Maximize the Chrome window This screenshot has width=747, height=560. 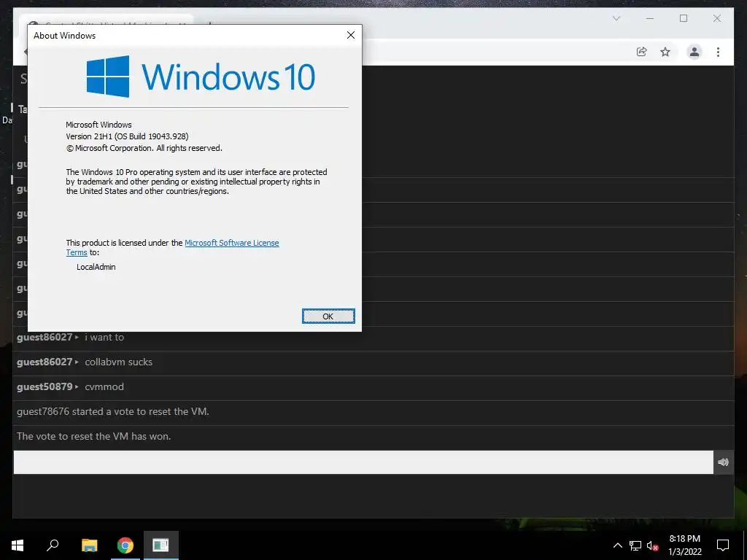pyautogui.click(x=684, y=18)
